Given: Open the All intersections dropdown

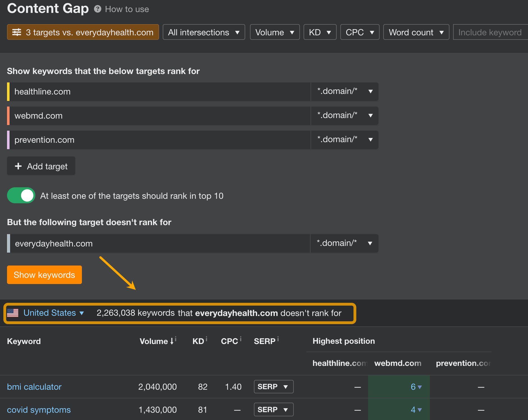Looking at the screenshot, I should click(204, 32).
